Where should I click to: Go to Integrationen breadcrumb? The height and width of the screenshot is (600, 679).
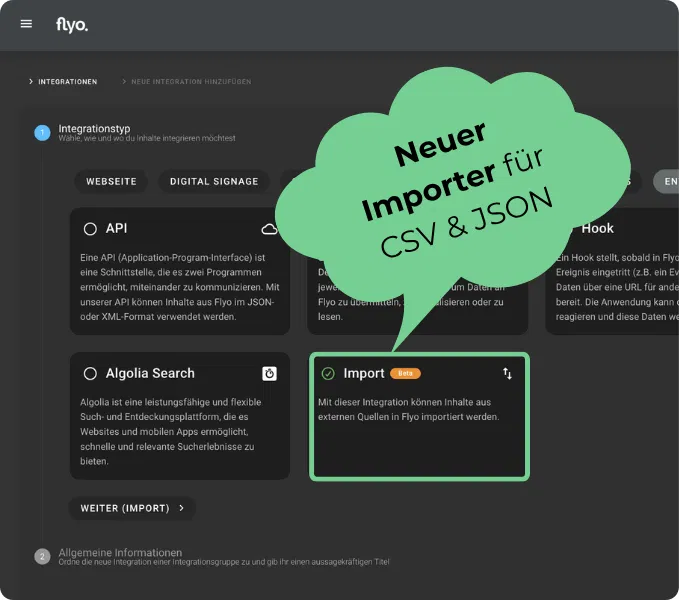click(x=68, y=82)
